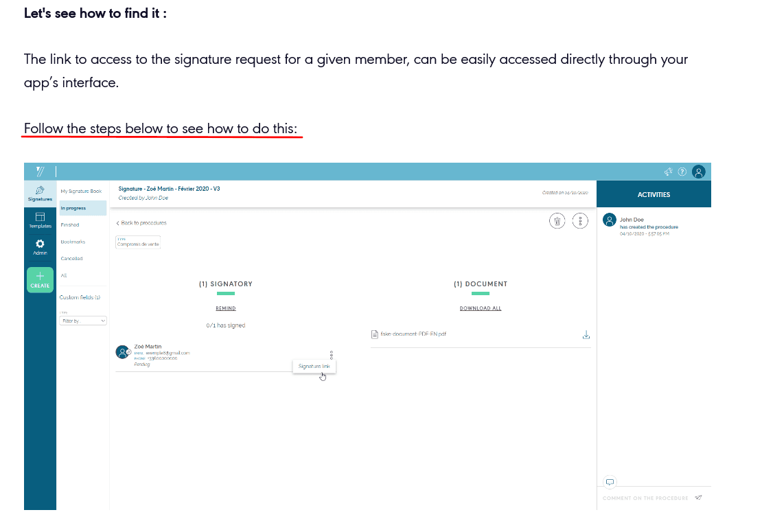Select Signature link from popup menu
This screenshot has width=762, height=532.
coord(314,367)
